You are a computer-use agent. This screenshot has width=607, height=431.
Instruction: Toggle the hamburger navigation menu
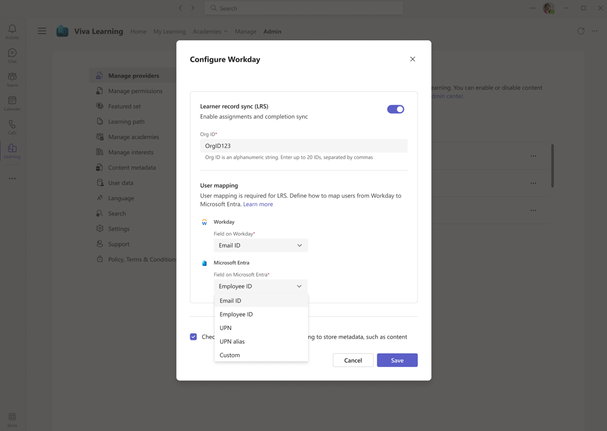tap(42, 31)
